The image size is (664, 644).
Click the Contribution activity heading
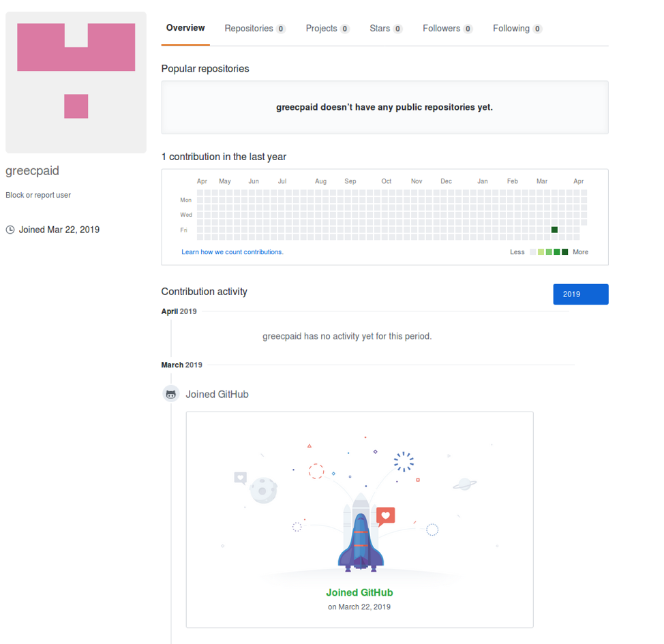(x=204, y=292)
